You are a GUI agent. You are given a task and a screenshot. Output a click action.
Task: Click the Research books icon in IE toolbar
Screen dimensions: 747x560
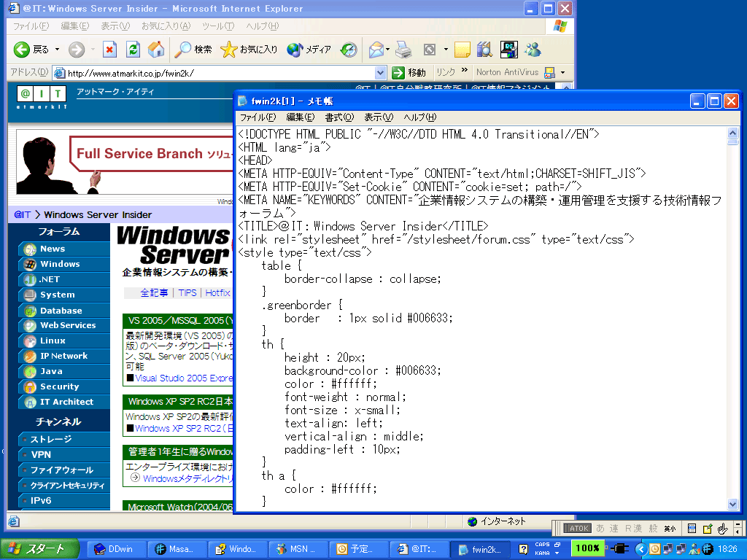[x=484, y=49]
